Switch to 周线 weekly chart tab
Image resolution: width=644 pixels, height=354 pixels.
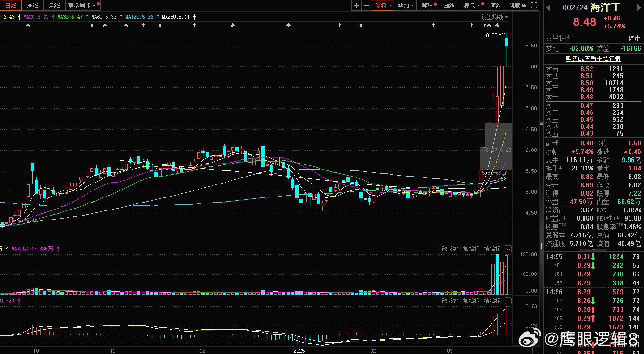[x=33, y=6]
